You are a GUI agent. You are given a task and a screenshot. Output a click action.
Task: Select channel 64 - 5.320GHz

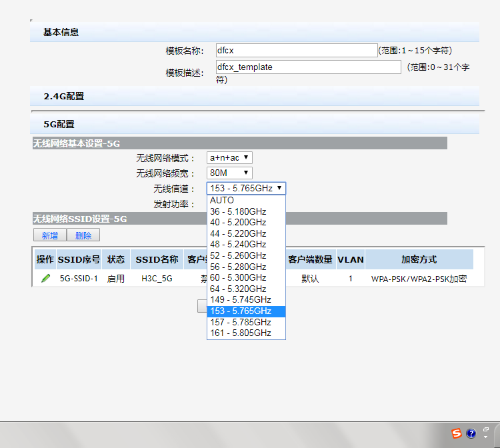point(246,289)
